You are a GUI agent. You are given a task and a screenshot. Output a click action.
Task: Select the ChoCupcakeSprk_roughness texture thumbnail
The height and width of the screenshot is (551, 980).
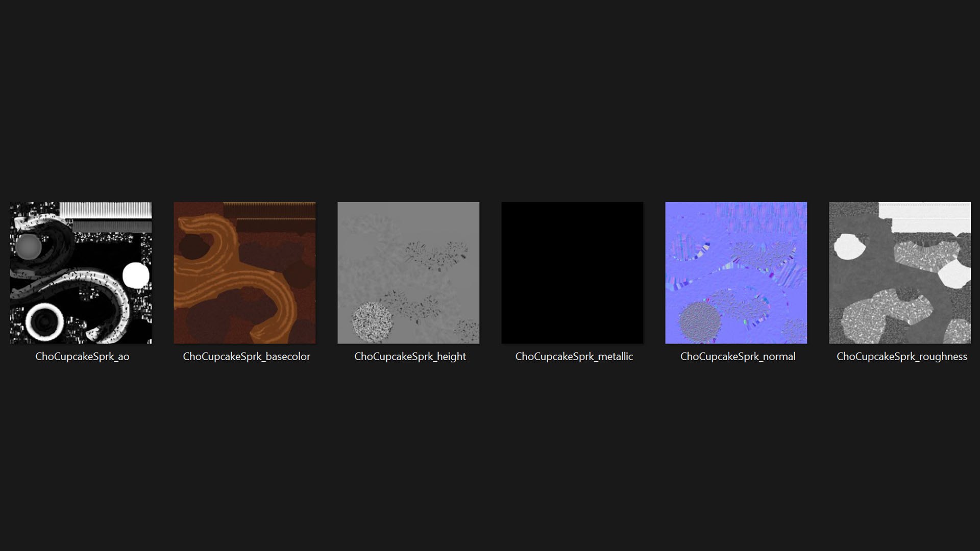click(900, 273)
